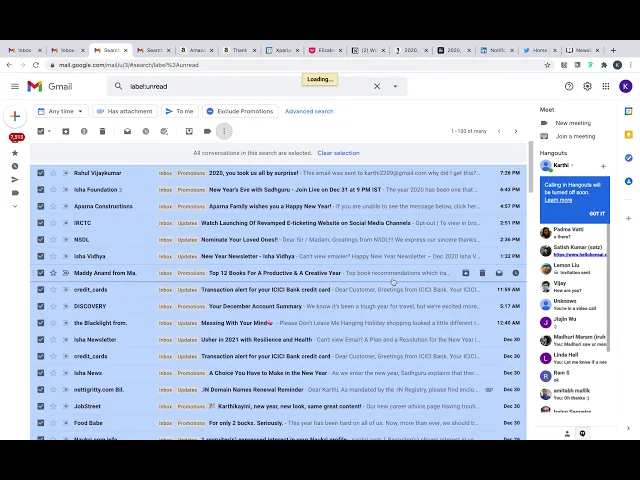This screenshot has height=480, width=640.
Task: Delete selected conversations with the trash icon
Action: click(102, 131)
